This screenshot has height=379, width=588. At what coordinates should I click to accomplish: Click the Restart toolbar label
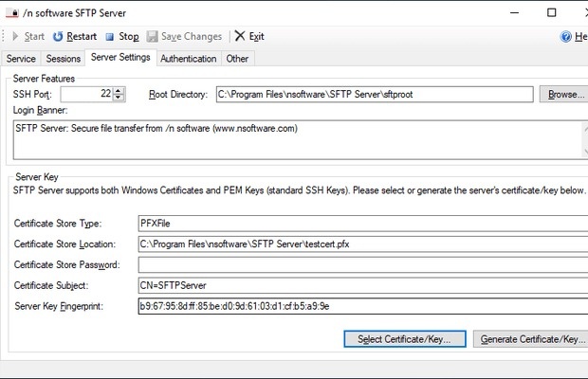click(82, 36)
